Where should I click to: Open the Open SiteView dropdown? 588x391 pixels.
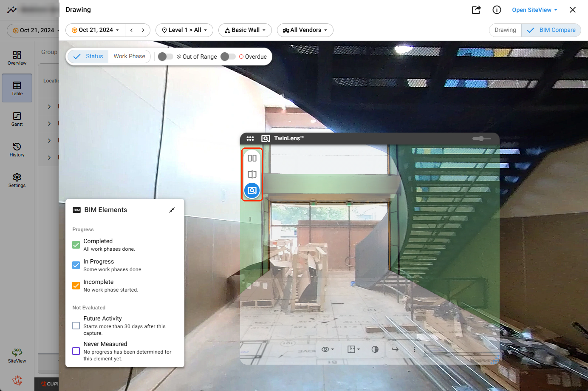534,10
